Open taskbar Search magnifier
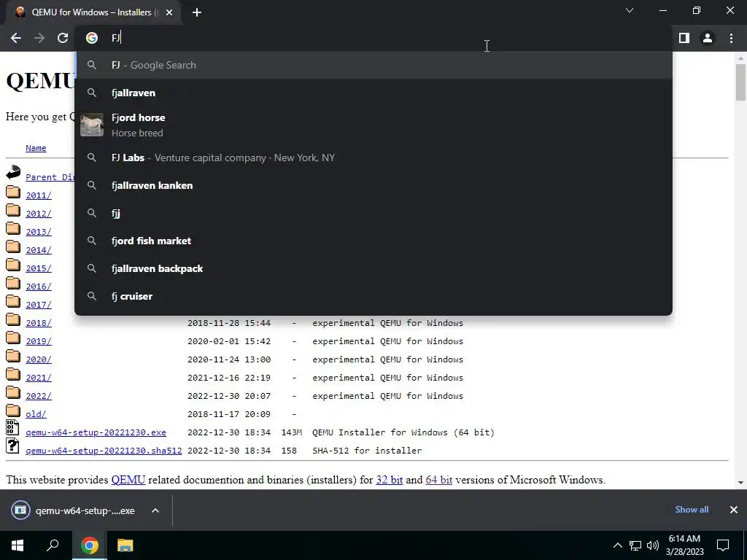The image size is (747, 560). pyautogui.click(x=53, y=545)
